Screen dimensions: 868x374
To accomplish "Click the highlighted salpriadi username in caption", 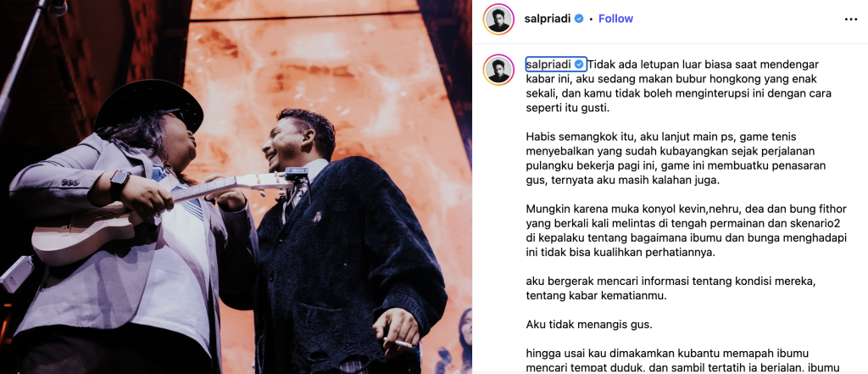I will click(x=548, y=64).
